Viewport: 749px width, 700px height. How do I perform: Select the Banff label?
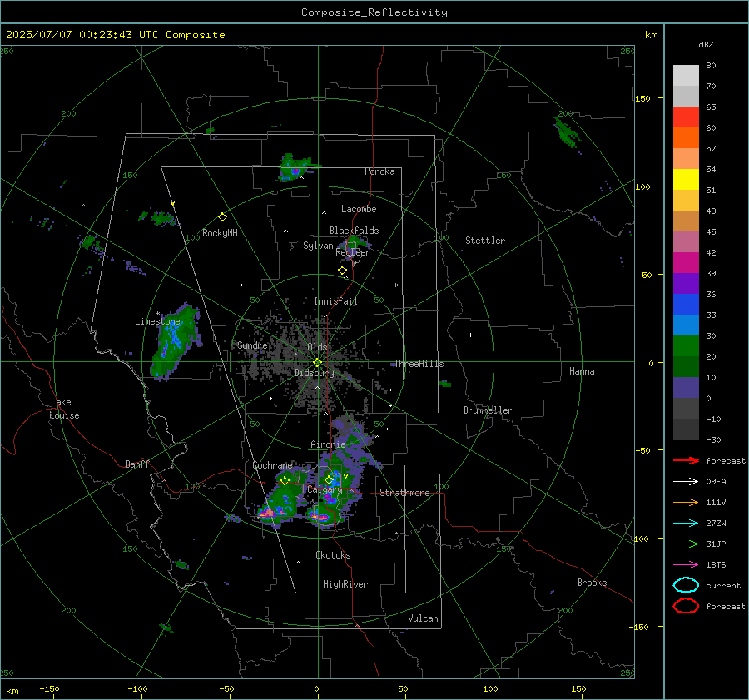(137, 464)
